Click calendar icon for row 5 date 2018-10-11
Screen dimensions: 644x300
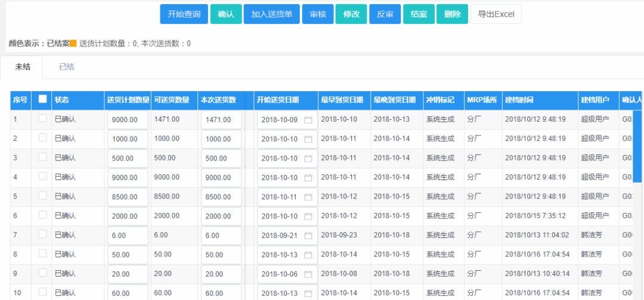coord(308,197)
